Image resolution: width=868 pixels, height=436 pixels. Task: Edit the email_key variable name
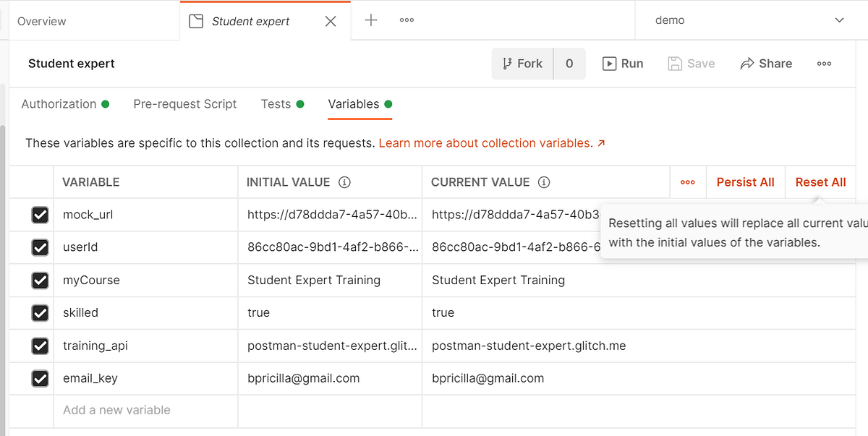tap(145, 378)
